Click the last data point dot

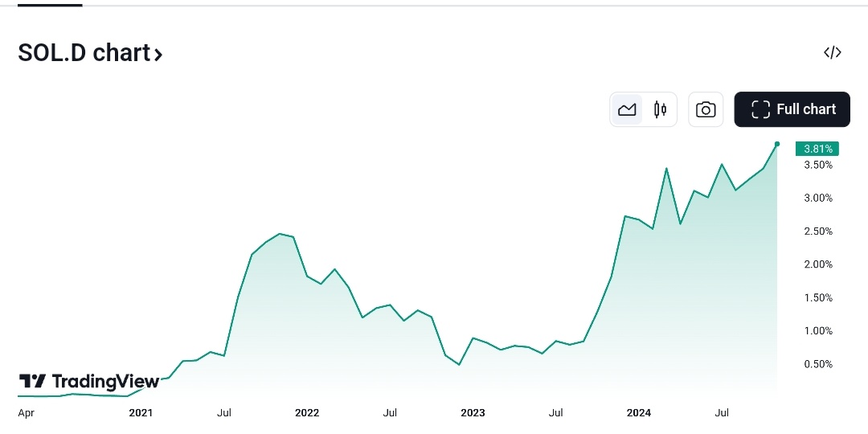pos(777,144)
